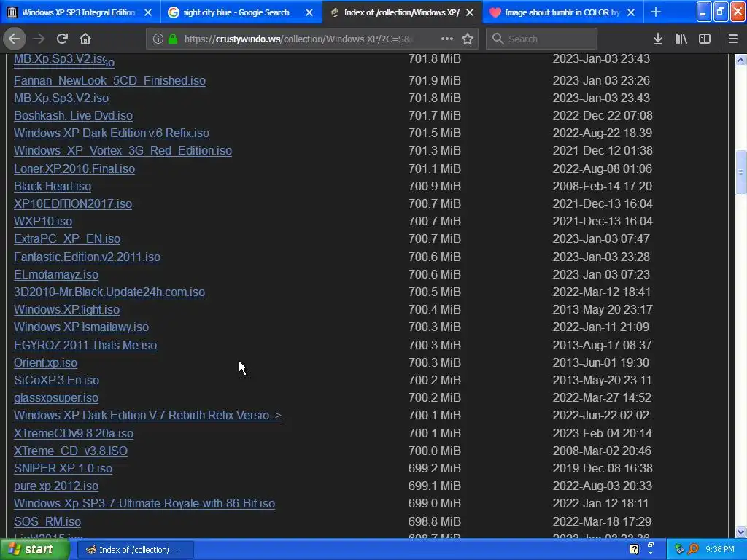747x560 pixels.
Task: Go to the Firefox home page
Action: 85,39
